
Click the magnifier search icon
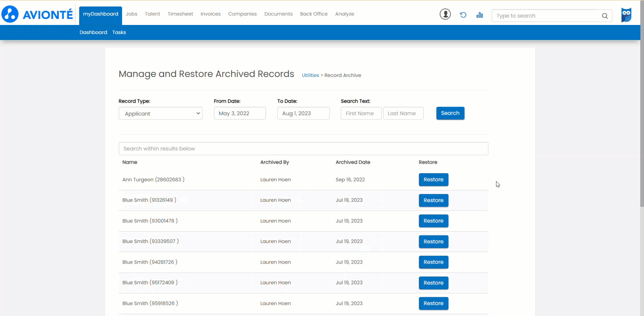point(605,16)
